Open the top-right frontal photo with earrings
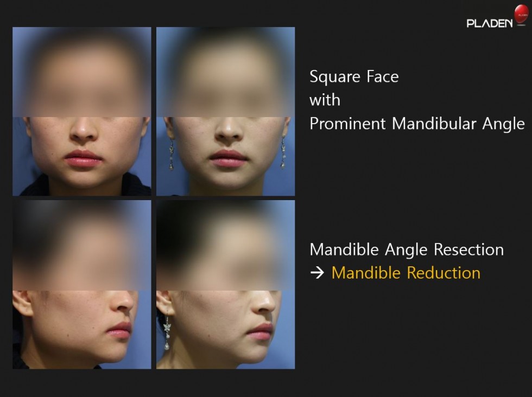The image size is (532, 397). click(226, 111)
